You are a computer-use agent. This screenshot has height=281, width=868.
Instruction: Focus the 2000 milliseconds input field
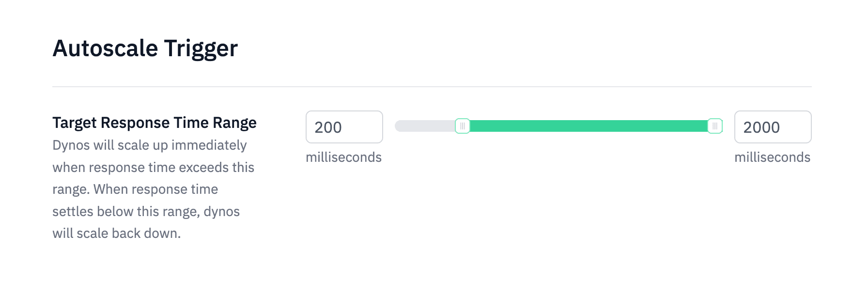(x=773, y=127)
